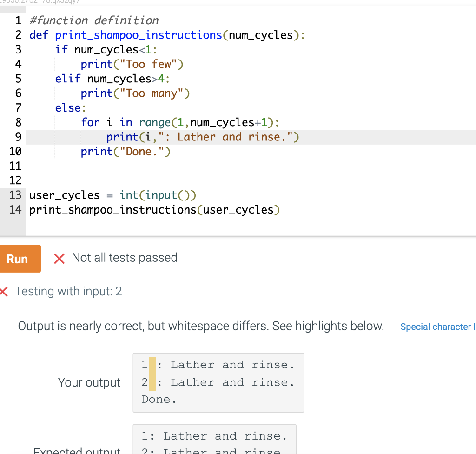This screenshot has height=454, width=476.
Task: Click empty editor line 11
Action: tap(251, 166)
